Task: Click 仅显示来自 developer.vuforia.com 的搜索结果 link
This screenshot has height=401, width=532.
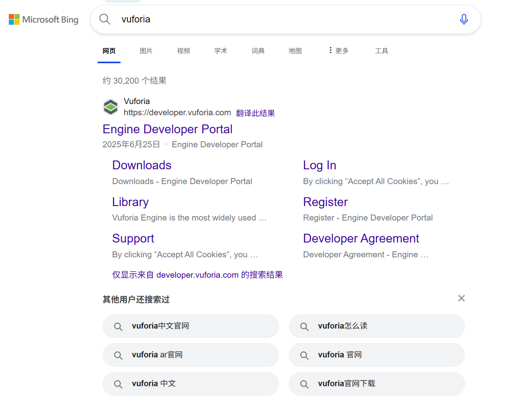Action: pos(197,275)
